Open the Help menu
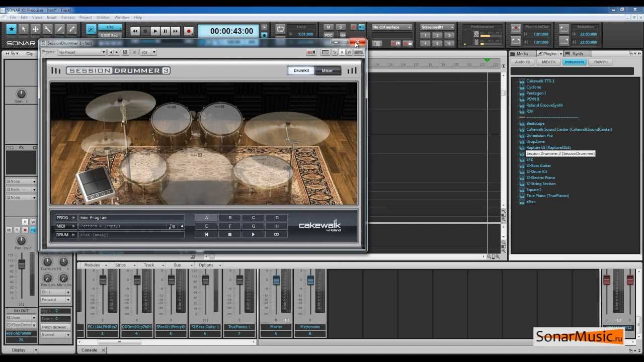The height and width of the screenshot is (362, 644). coord(138,18)
